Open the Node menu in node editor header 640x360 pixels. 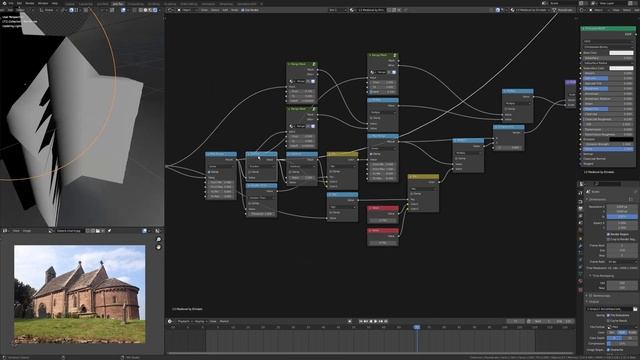click(x=234, y=10)
